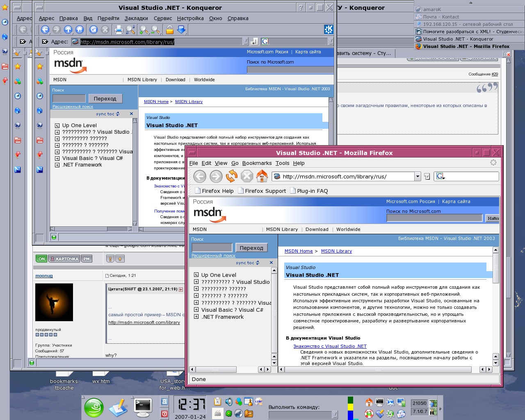The width and height of the screenshot is (525, 420).
Task: Open the Справка menu in Konqueror
Action: (238, 18)
